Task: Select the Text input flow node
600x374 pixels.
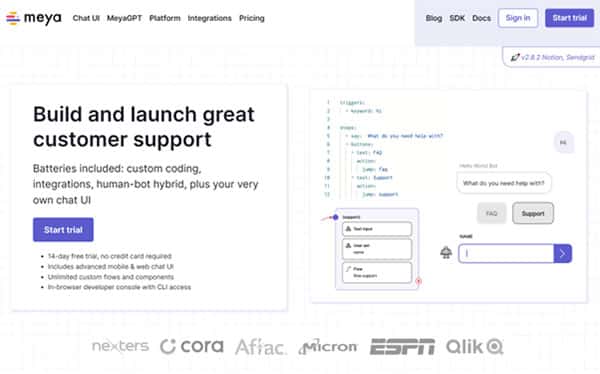Action: (x=377, y=229)
